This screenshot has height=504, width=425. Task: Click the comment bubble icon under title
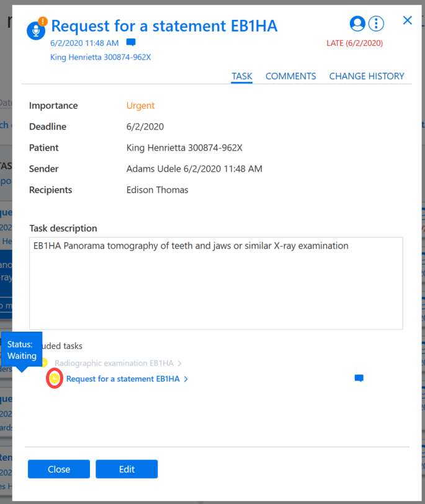click(x=131, y=42)
